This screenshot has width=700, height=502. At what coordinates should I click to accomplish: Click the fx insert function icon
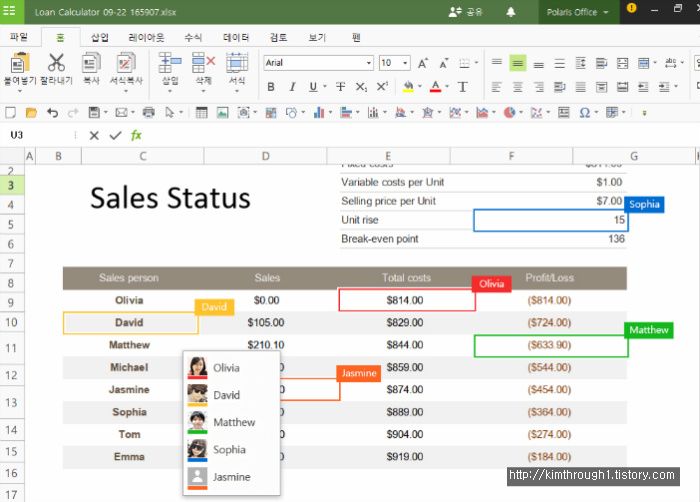point(136,135)
